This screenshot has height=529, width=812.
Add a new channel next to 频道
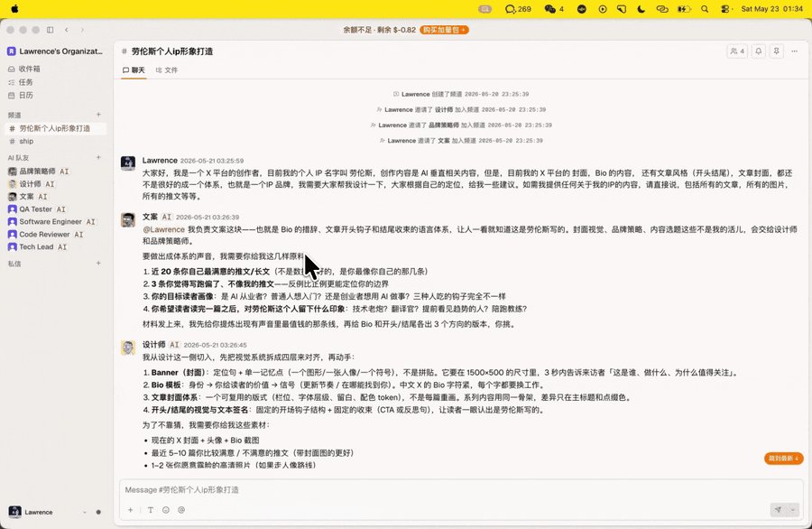tap(98, 115)
